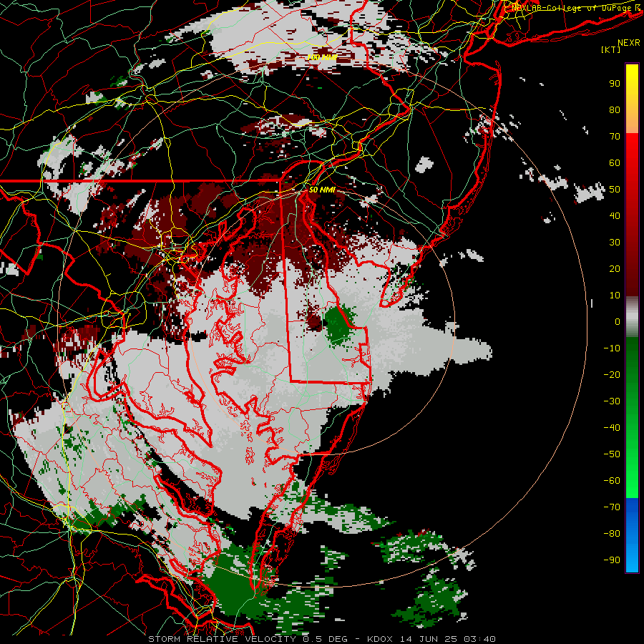The image size is (644, 644).
Task: Click the -20 label on the velocity scale
Action: point(612,374)
